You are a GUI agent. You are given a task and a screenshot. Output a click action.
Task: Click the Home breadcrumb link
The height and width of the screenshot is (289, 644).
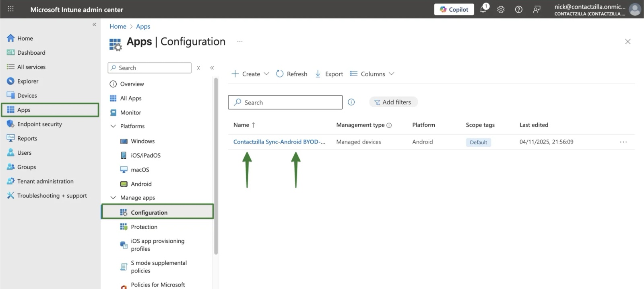[x=118, y=26]
